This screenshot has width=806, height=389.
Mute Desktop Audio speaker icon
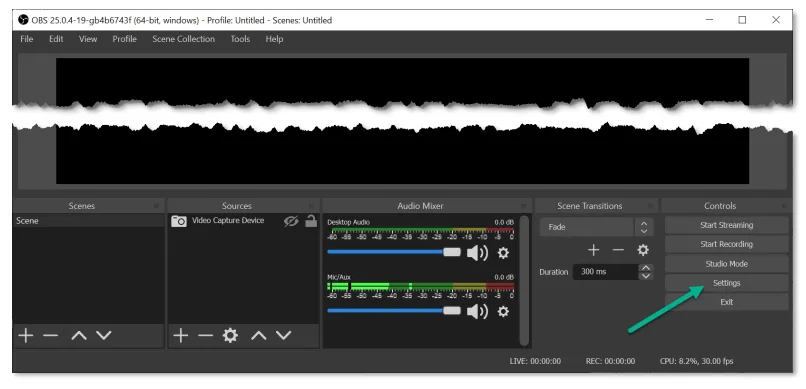477,253
